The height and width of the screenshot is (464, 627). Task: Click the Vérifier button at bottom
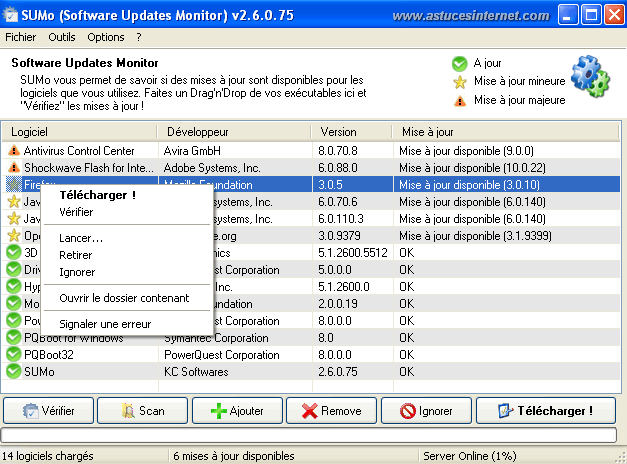click(48, 410)
